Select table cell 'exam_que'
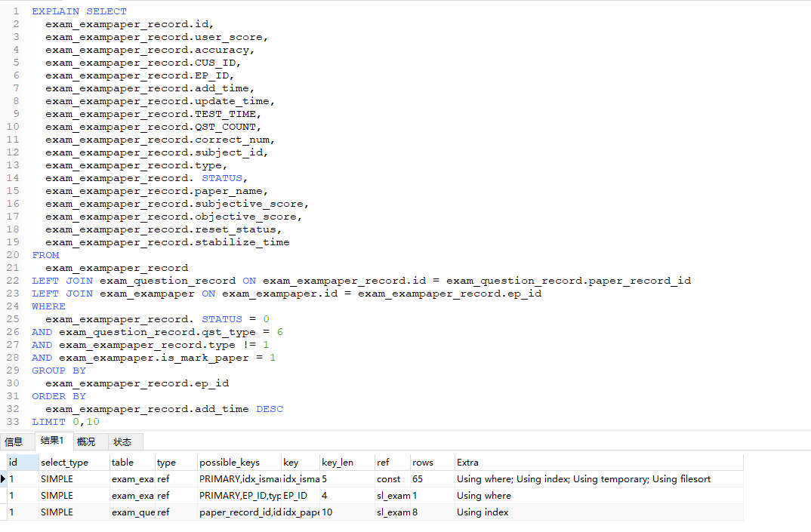This screenshot has height=532, width=811. (x=132, y=512)
